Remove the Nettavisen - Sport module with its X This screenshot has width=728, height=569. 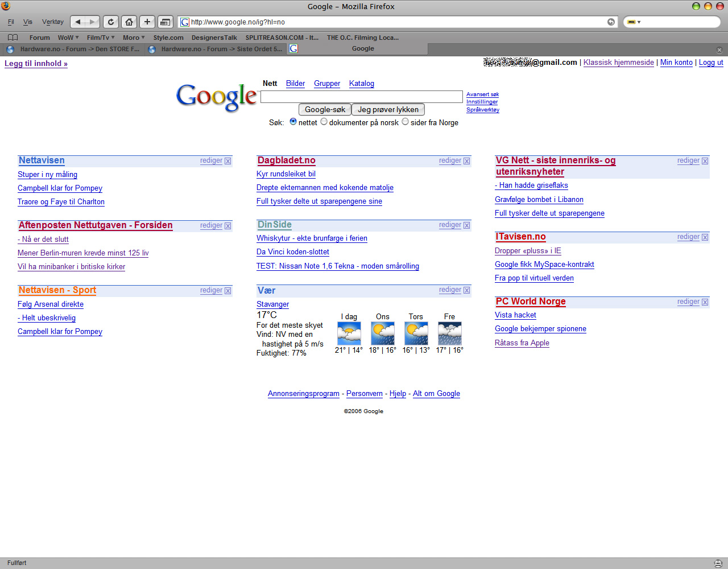[x=228, y=291]
